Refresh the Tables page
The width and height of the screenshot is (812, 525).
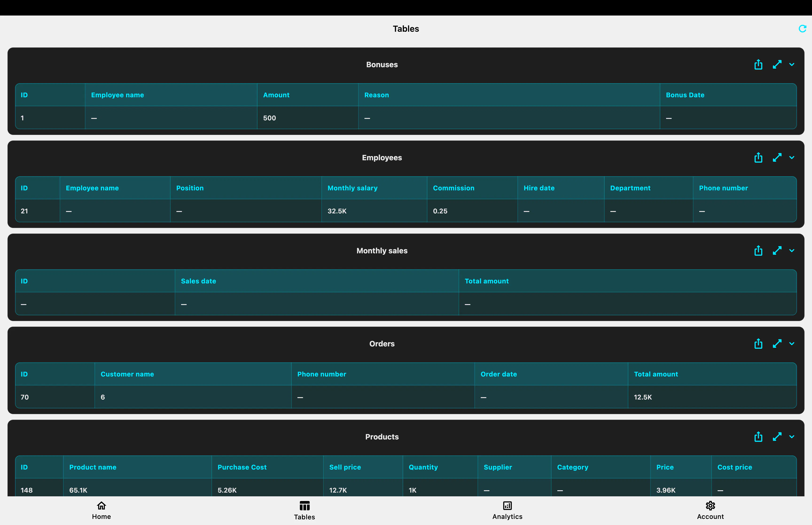(802, 29)
